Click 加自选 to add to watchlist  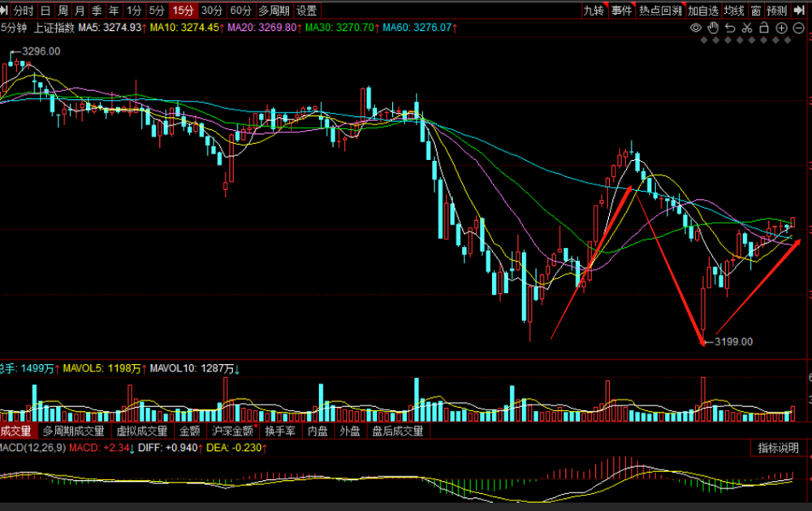[703, 11]
